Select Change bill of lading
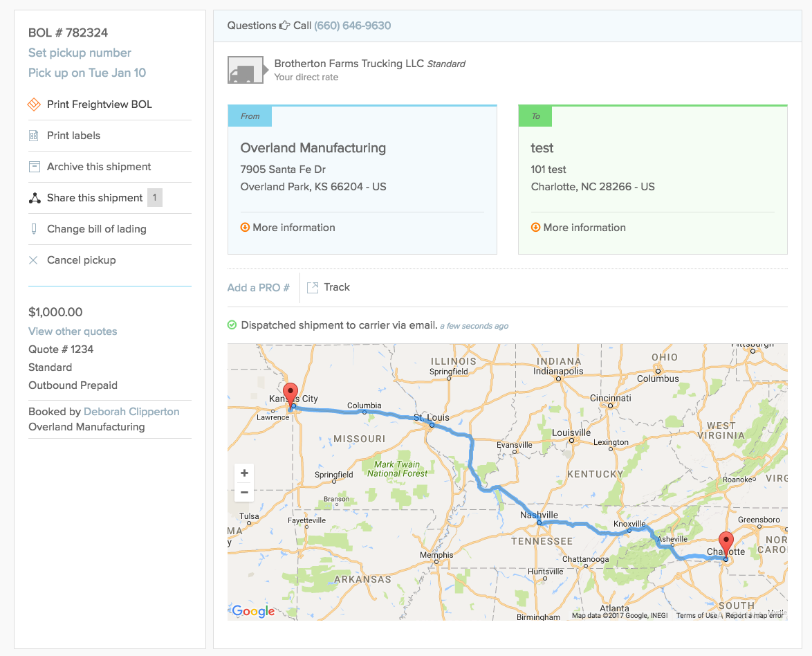Image resolution: width=812 pixels, height=656 pixels. tap(96, 229)
